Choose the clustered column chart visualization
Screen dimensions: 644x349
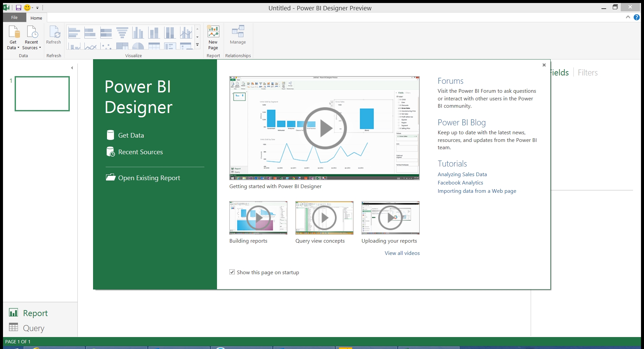coord(138,33)
